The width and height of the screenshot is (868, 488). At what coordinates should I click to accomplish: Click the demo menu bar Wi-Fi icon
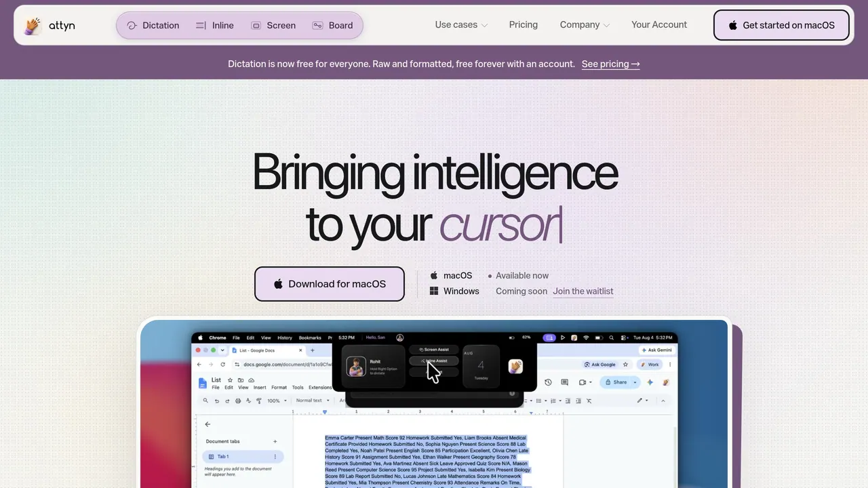pyautogui.click(x=586, y=338)
